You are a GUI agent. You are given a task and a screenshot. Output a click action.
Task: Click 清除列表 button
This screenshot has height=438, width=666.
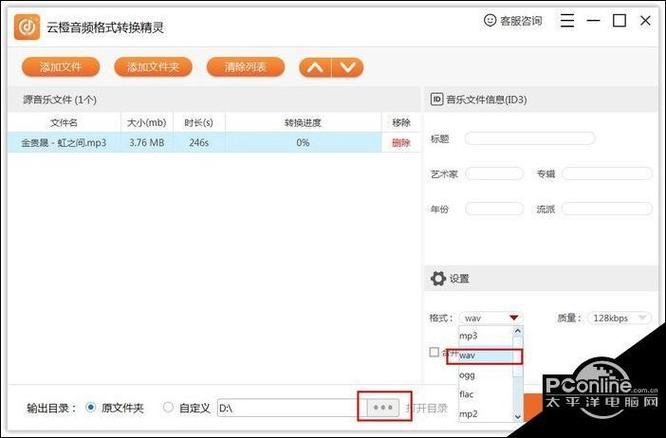click(x=246, y=67)
